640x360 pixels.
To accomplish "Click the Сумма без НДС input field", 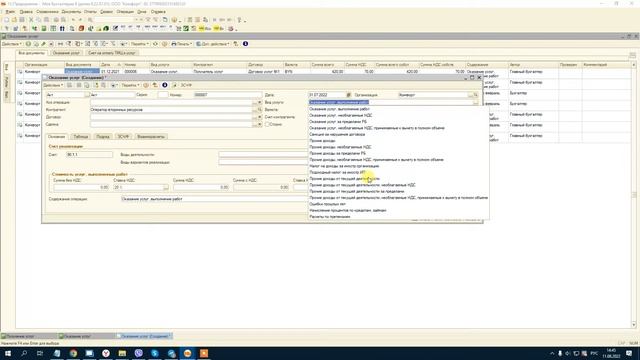I will (x=81, y=187).
